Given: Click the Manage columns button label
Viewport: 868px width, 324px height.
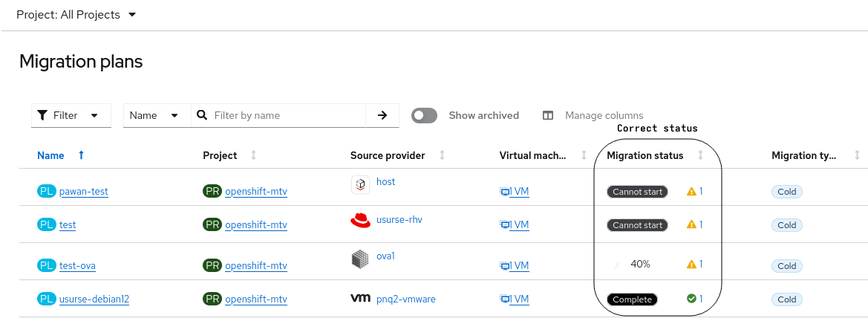Looking at the screenshot, I should point(604,115).
